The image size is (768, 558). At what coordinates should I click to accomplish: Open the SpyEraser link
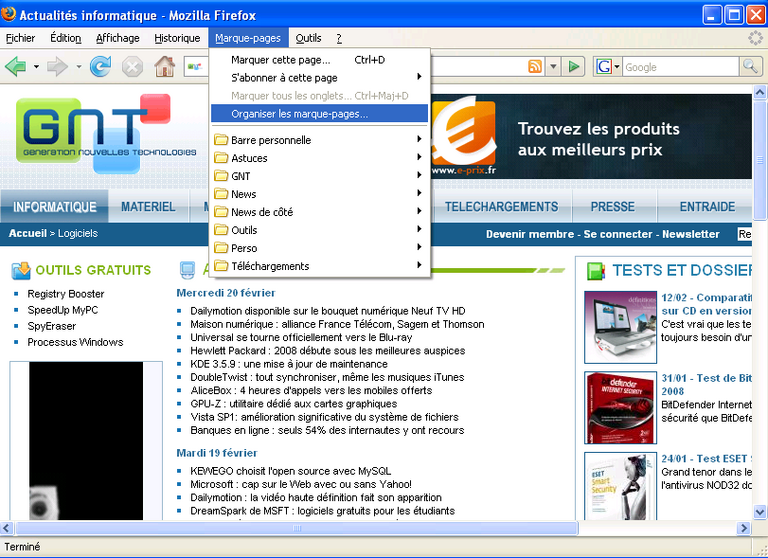point(51,326)
